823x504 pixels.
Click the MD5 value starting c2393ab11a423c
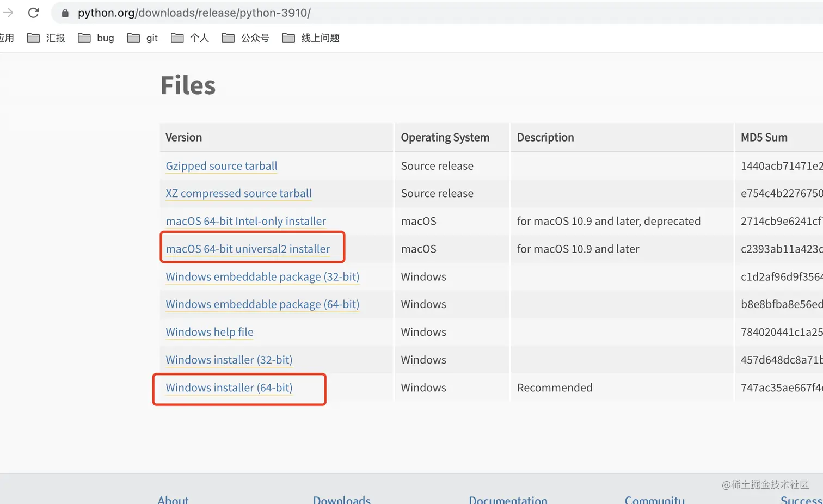pyautogui.click(x=782, y=249)
